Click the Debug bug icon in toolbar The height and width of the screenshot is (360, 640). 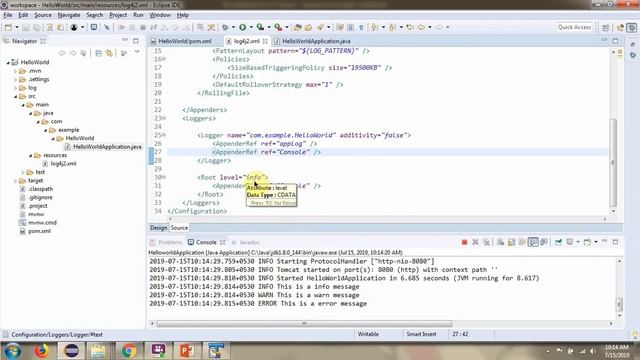[x=225, y=27]
